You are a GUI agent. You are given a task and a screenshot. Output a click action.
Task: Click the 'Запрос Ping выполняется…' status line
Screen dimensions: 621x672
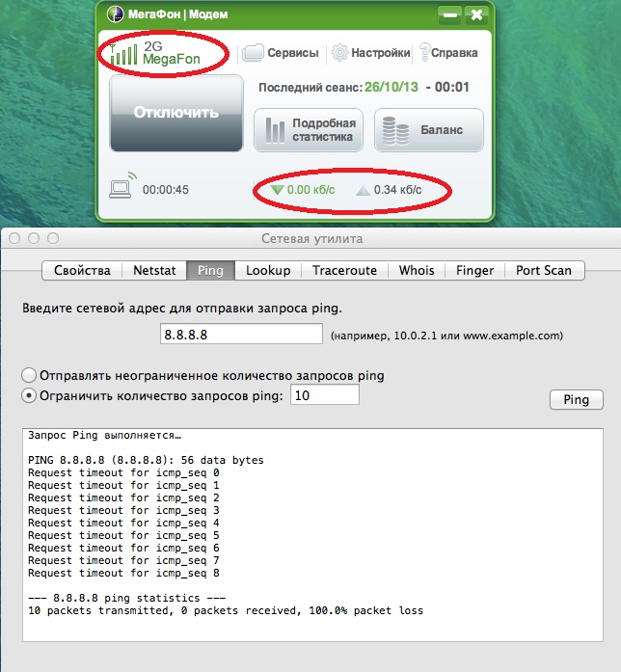(x=104, y=436)
